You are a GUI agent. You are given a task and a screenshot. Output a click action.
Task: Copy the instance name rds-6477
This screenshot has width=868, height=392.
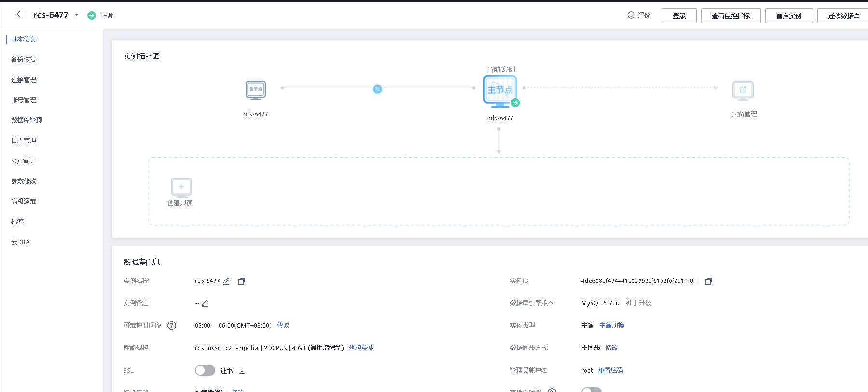tap(241, 281)
